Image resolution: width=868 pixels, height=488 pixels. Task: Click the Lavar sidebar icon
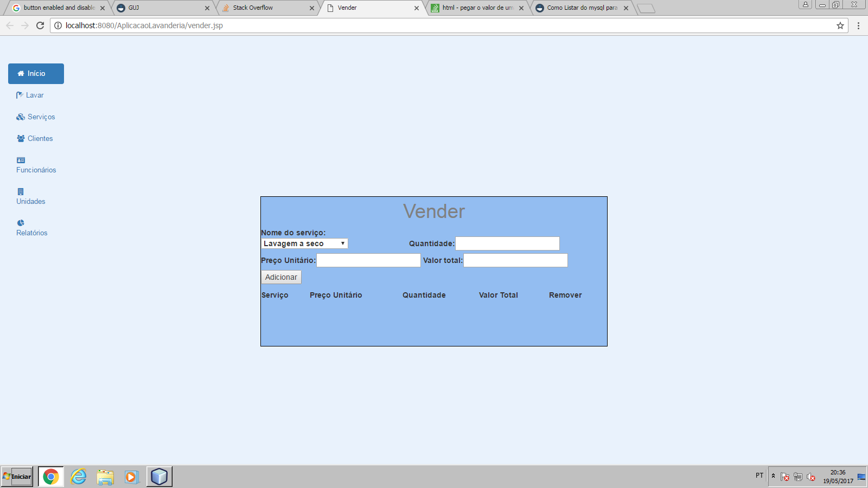[20, 95]
